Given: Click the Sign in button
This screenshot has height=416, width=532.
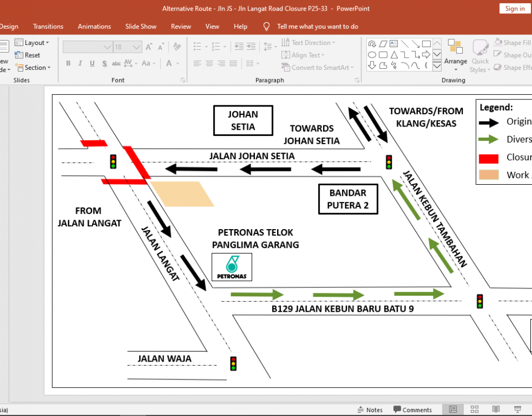Looking at the screenshot, I should point(515,8).
